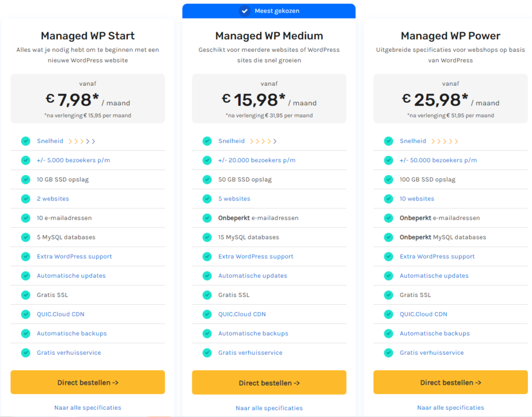The height and width of the screenshot is (417, 532).
Task: Click Extra WordPress support in WP Power
Action: (x=437, y=257)
